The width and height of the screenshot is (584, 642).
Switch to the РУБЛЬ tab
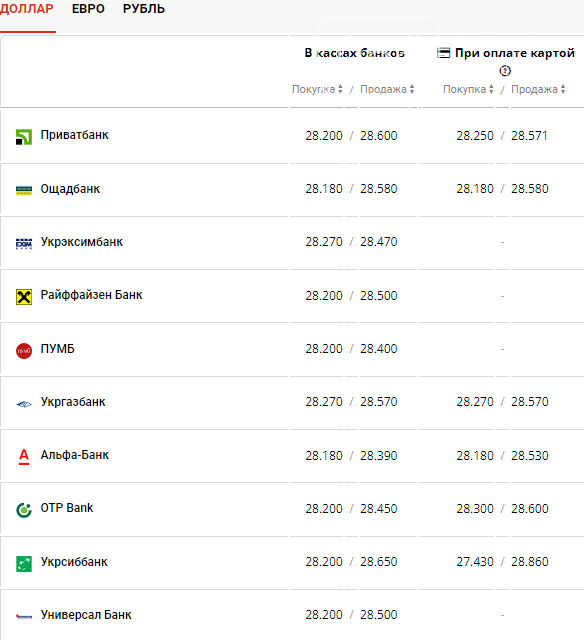[144, 9]
